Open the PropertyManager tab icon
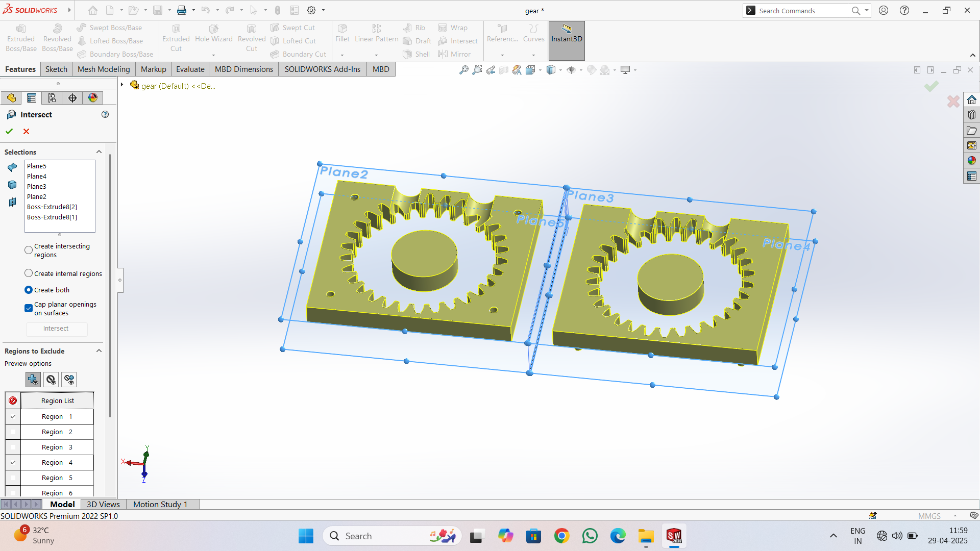This screenshot has width=980, height=551. tap(32, 98)
